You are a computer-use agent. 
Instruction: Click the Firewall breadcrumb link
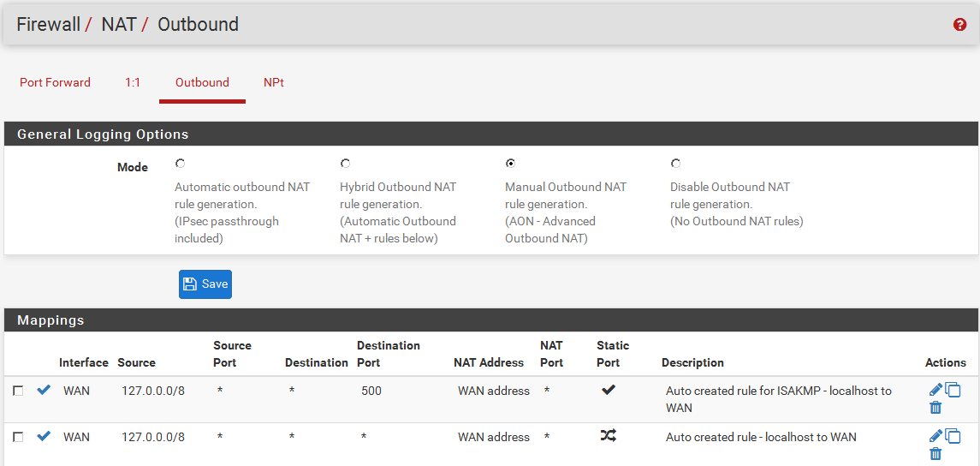48,25
